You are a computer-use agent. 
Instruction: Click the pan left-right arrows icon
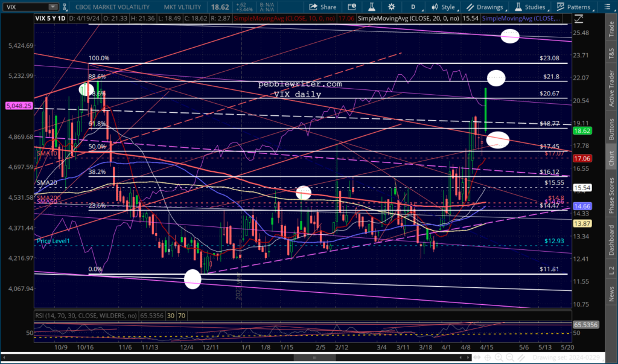point(477,357)
